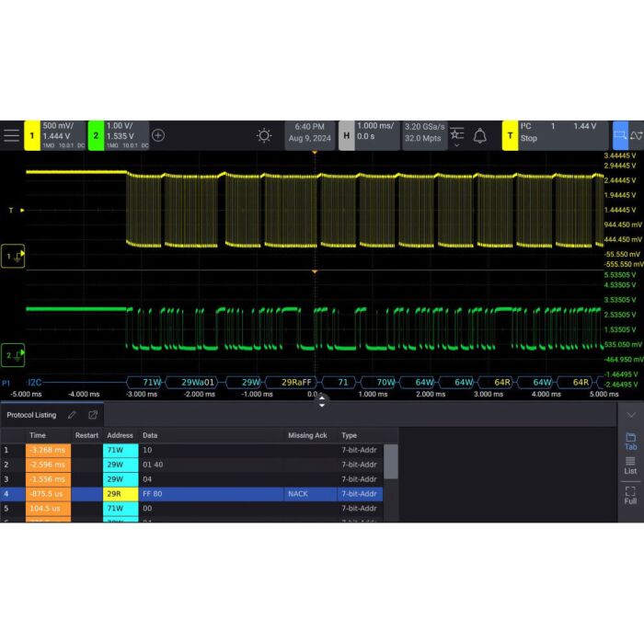This screenshot has height=644, width=644.
Task: Open notifications bell icon
Action: click(x=480, y=135)
